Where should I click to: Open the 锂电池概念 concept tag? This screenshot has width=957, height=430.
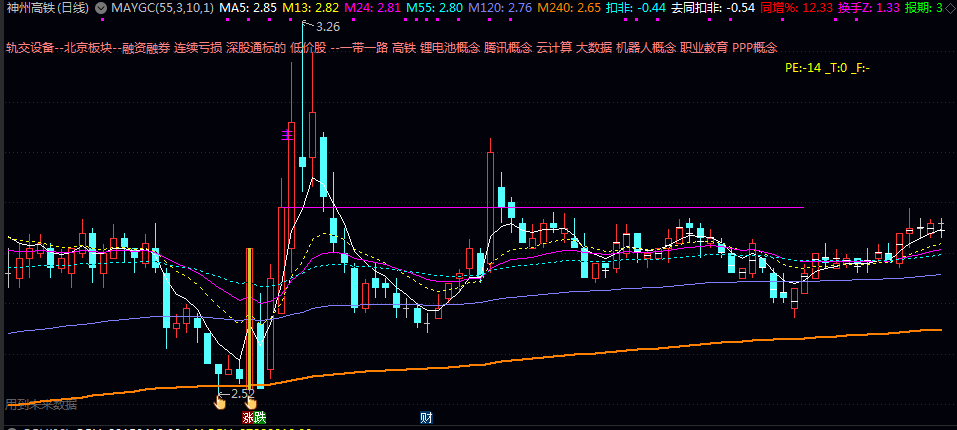449,48
